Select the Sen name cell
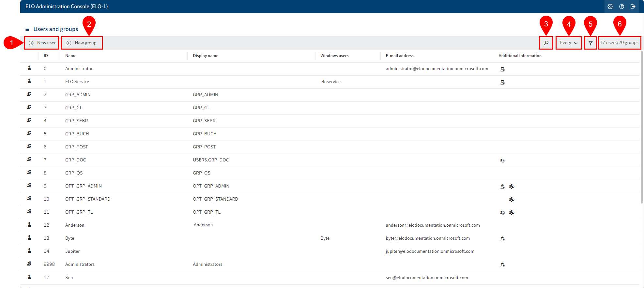This screenshot has height=288, width=644. click(69, 278)
